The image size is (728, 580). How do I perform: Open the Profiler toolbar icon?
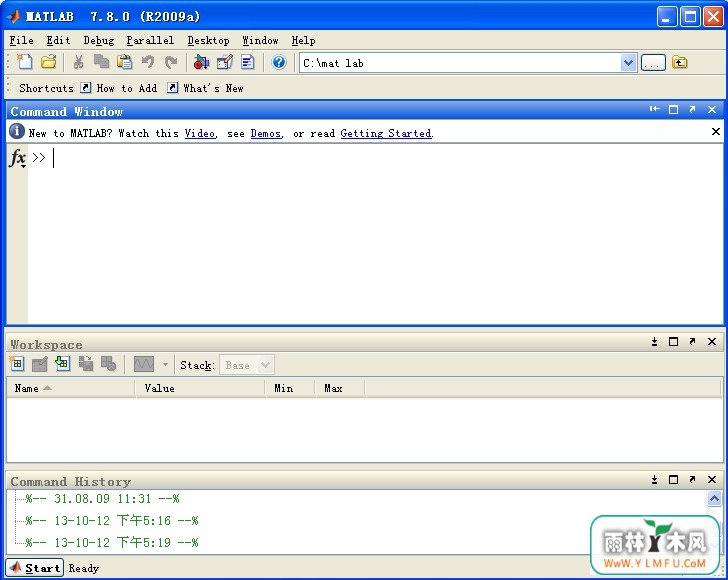tap(248, 62)
